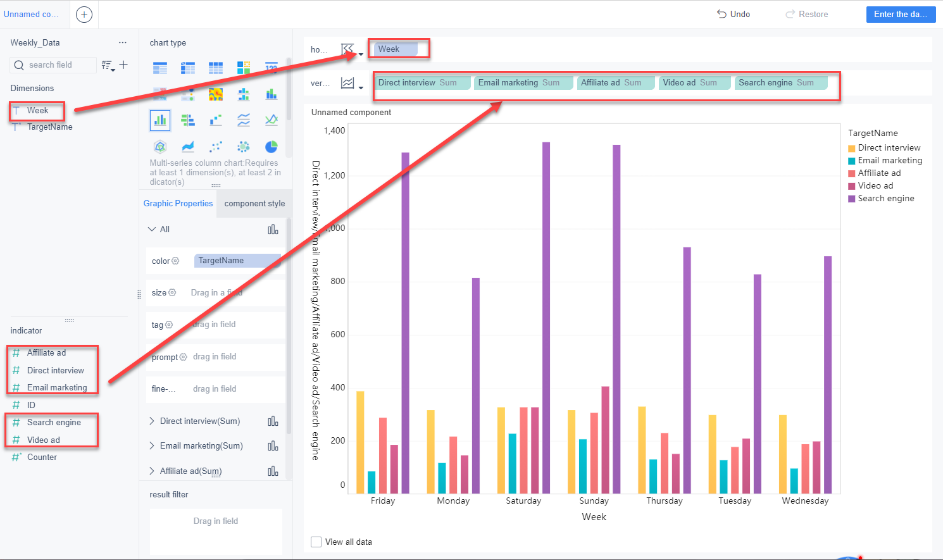
Task: Open the color property settings gear
Action: click(x=175, y=261)
